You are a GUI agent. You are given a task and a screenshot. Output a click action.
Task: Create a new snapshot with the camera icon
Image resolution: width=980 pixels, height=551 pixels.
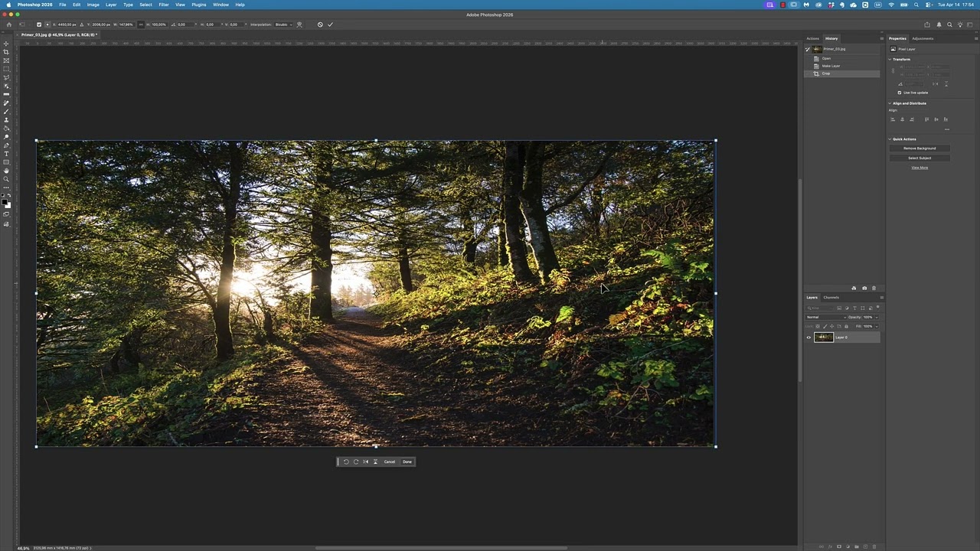(x=864, y=289)
